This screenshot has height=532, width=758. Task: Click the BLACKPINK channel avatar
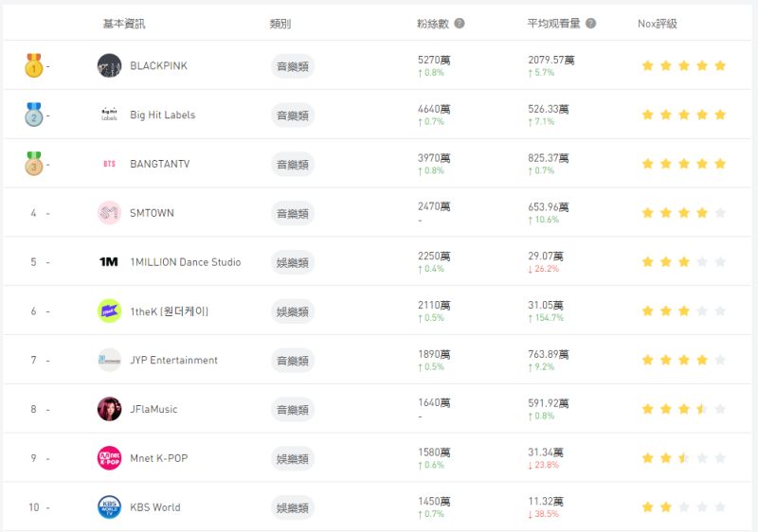[109, 65]
